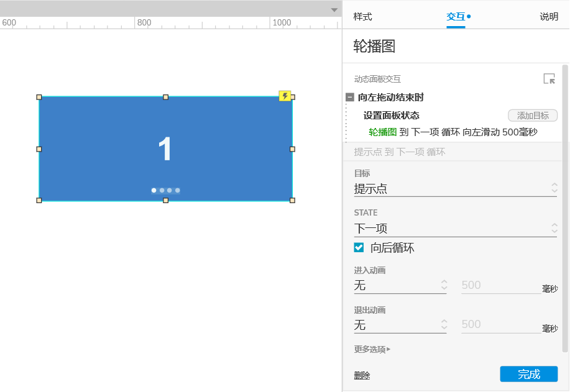Click the 添加目标 button

(533, 116)
